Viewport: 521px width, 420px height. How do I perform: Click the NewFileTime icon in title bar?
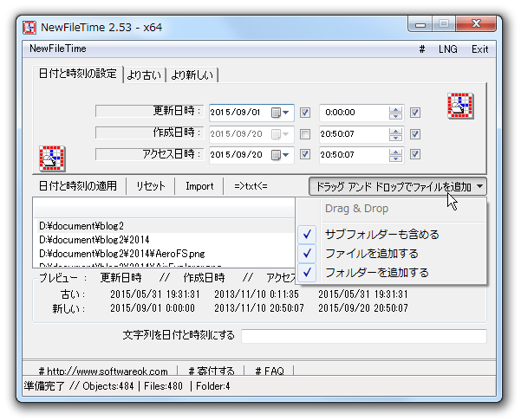coord(29,27)
